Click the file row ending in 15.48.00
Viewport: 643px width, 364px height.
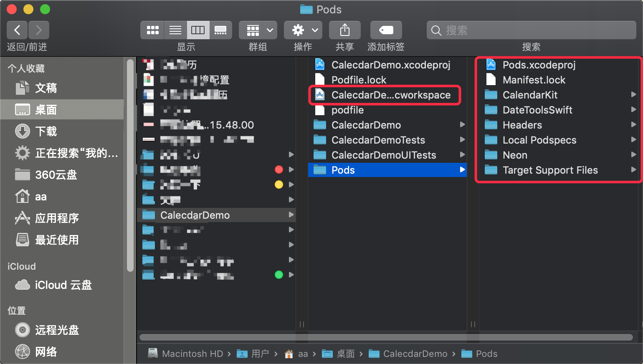[x=216, y=125]
